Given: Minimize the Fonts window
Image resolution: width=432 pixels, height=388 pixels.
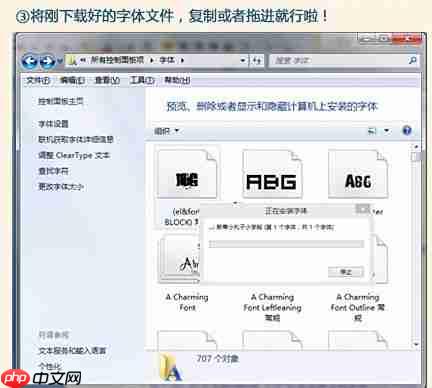Looking at the screenshot, I should tap(367, 38).
